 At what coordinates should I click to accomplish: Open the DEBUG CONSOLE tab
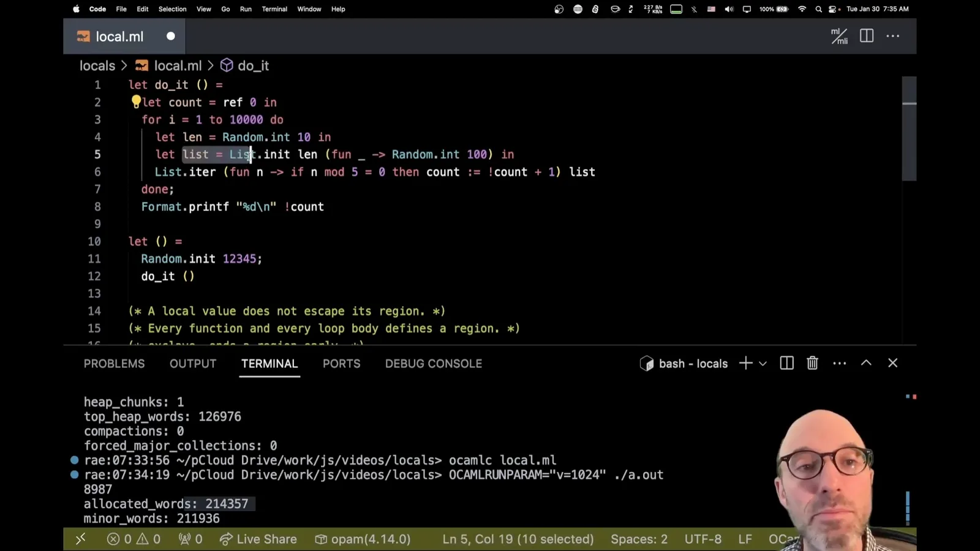434,364
